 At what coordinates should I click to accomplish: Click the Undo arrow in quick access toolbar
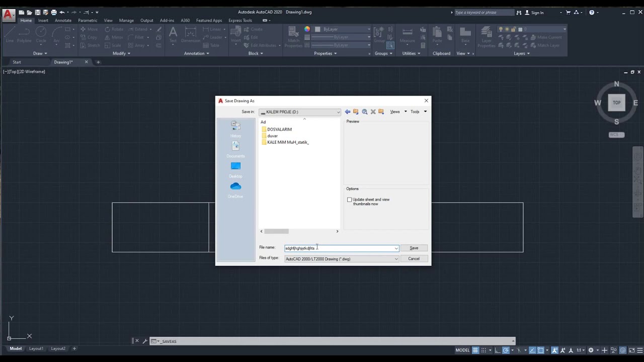(62, 12)
